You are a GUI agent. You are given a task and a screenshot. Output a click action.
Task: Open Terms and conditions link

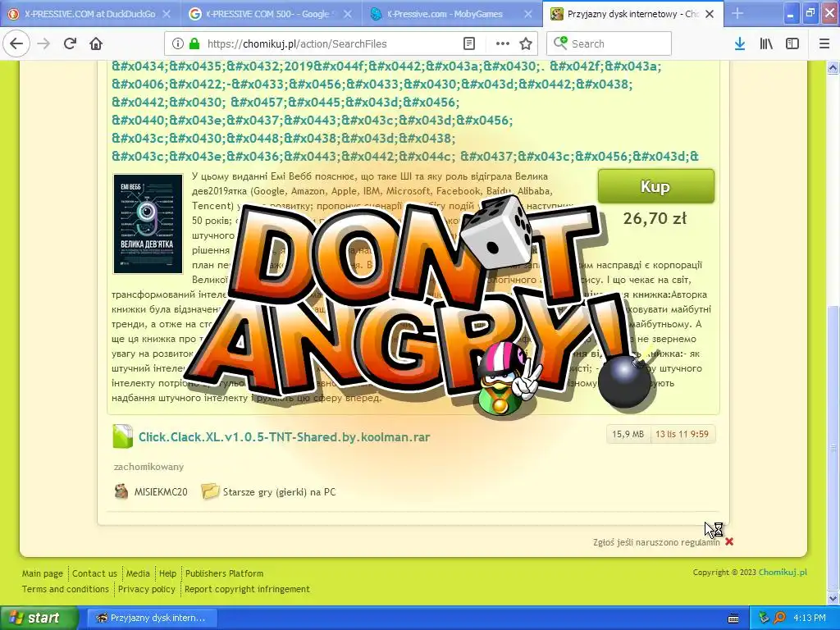point(66,589)
